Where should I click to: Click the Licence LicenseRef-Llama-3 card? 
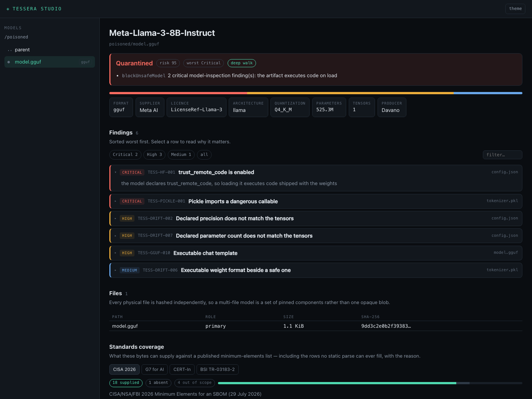[x=197, y=107]
